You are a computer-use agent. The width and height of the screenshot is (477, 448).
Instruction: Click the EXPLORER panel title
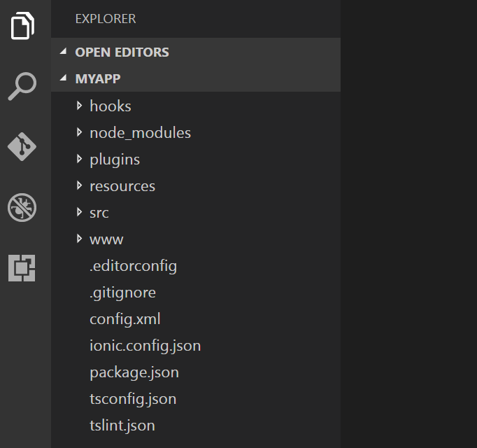[x=106, y=19]
